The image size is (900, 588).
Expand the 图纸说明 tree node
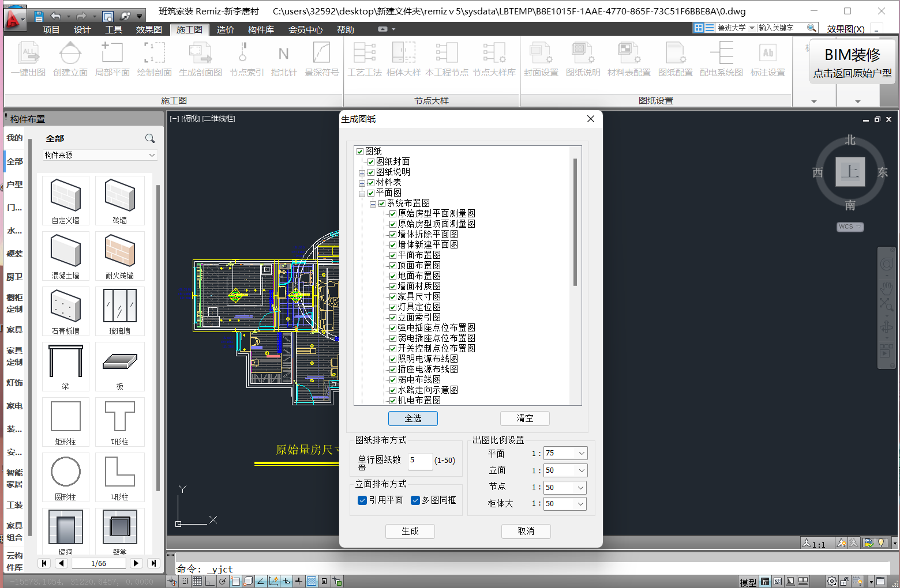point(362,173)
